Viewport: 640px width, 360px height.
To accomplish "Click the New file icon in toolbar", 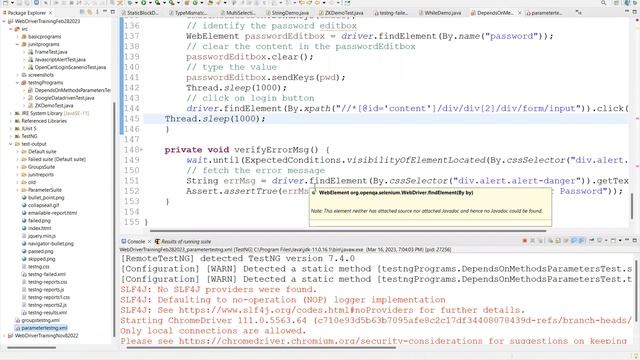I will click(x=6, y=3).
